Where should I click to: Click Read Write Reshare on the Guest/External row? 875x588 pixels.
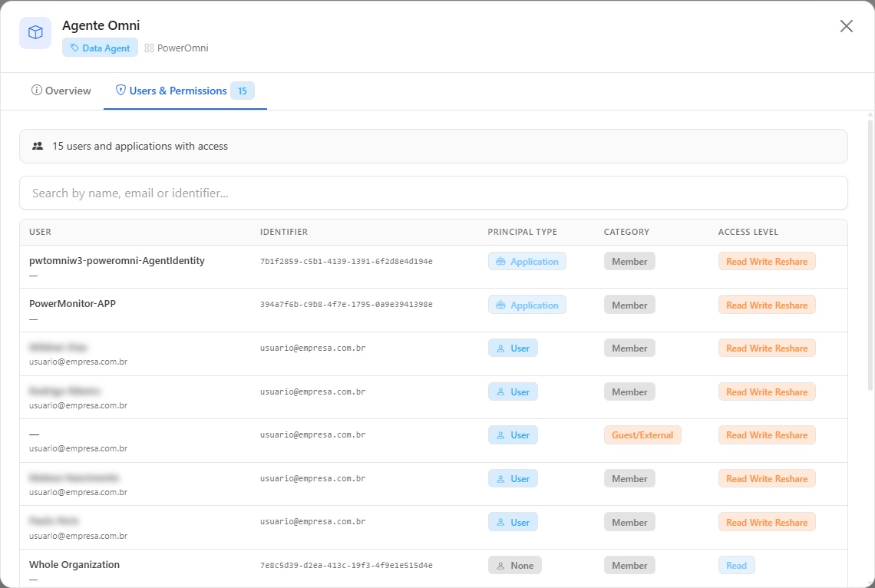(x=767, y=435)
